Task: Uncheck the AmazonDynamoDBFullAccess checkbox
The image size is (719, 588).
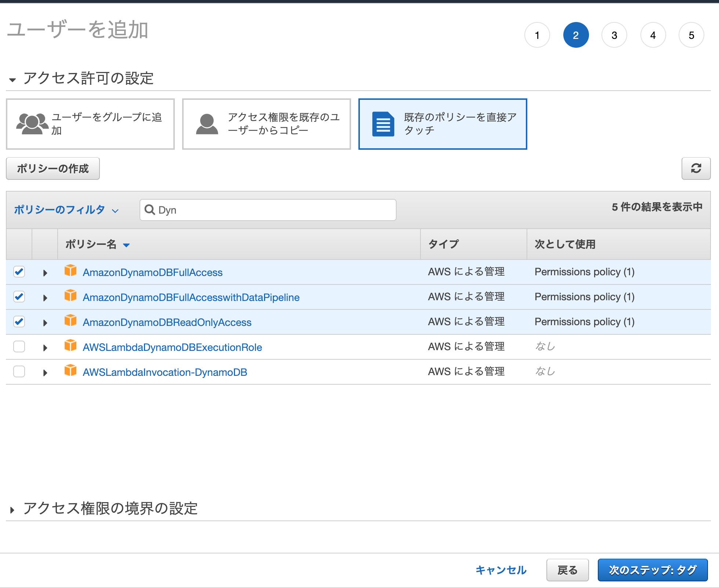Action: click(x=19, y=272)
